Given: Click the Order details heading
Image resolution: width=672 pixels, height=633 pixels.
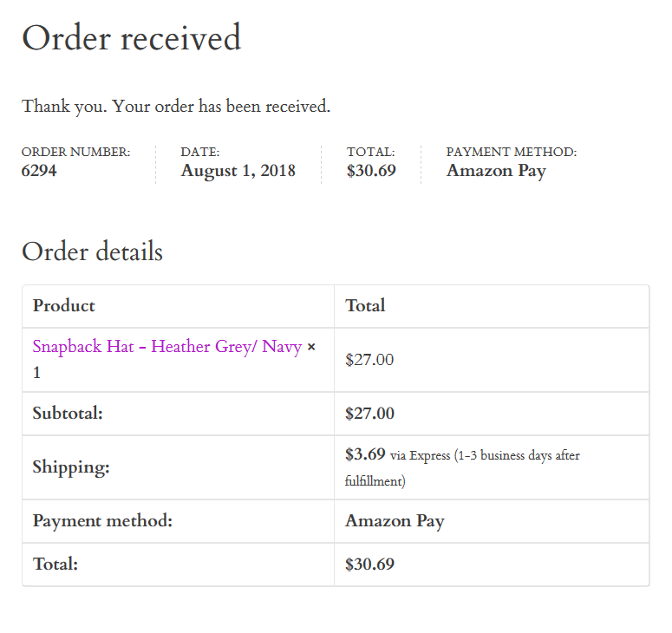Looking at the screenshot, I should tap(92, 251).
